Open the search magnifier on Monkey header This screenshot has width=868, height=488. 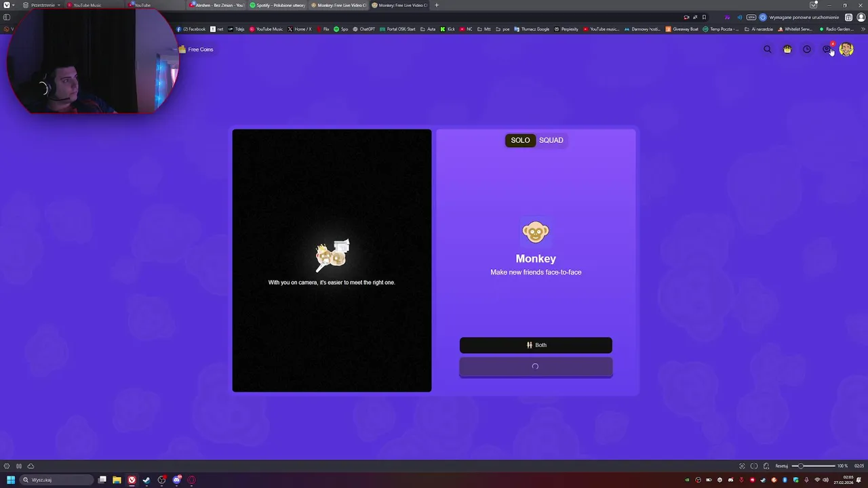click(x=768, y=49)
